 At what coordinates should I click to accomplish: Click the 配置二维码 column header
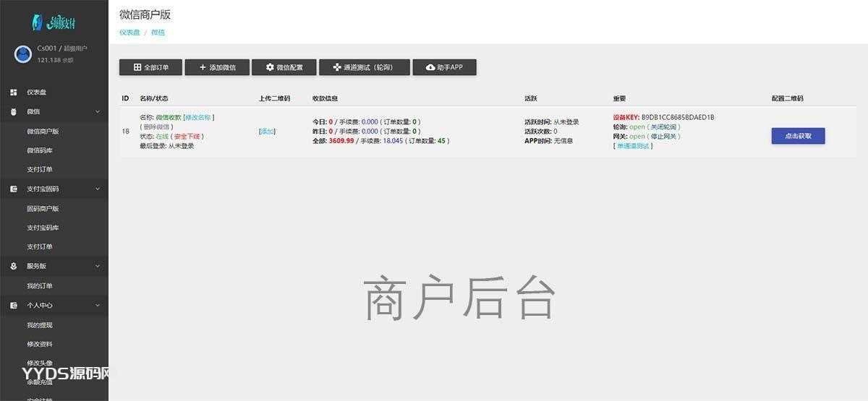787,98
